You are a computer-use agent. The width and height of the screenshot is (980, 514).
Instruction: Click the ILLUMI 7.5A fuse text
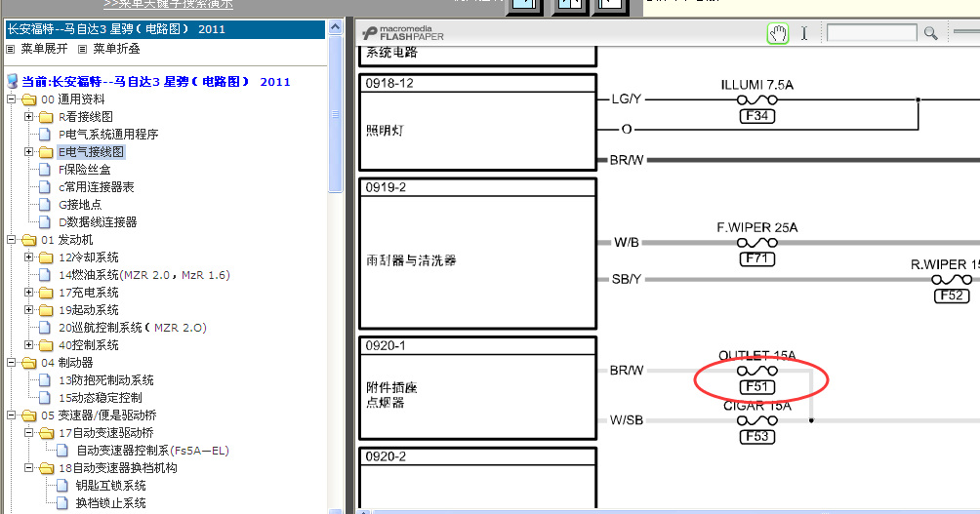click(x=756, y=85)
